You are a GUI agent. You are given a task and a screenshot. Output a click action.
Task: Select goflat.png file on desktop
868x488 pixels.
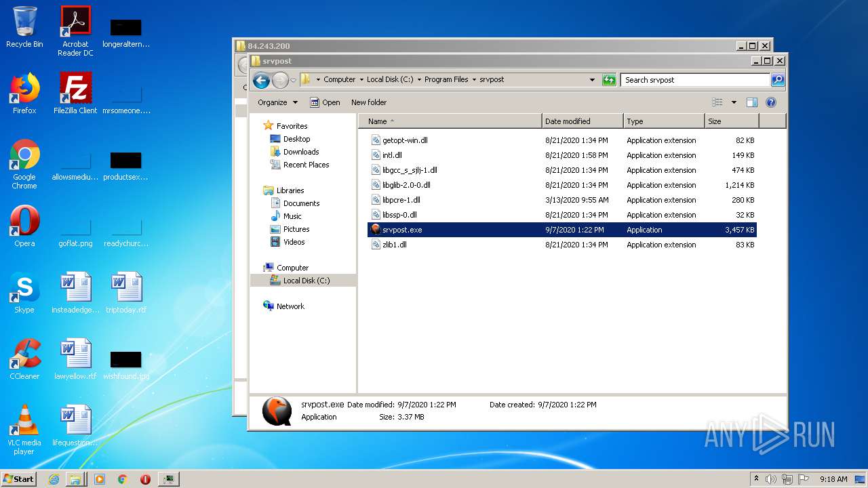(x=75, y=231)
